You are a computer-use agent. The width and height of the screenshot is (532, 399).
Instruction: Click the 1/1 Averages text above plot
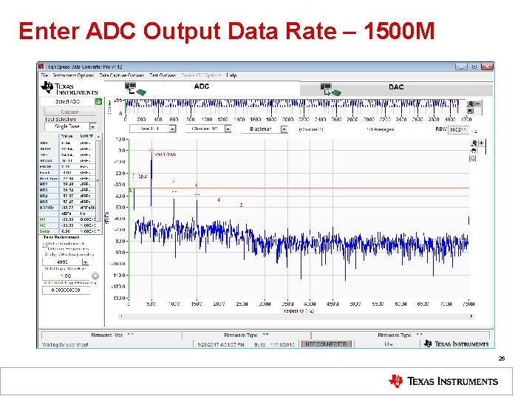(381, 129)
